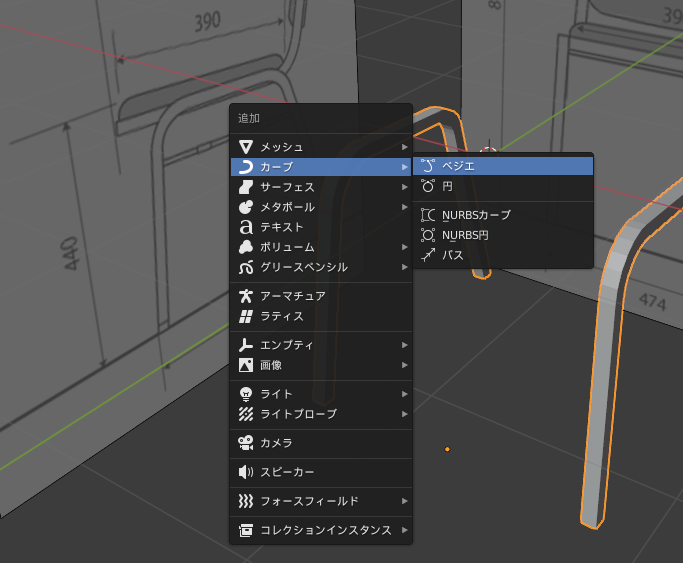
Task: Click the orange origin dot on the floor
Action: coord(447,449)
